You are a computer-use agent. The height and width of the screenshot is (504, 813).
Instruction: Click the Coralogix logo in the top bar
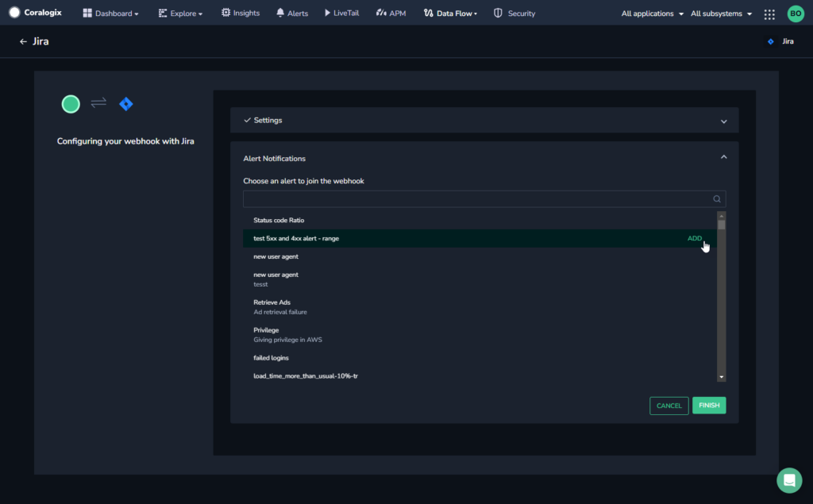coord(35,13)
